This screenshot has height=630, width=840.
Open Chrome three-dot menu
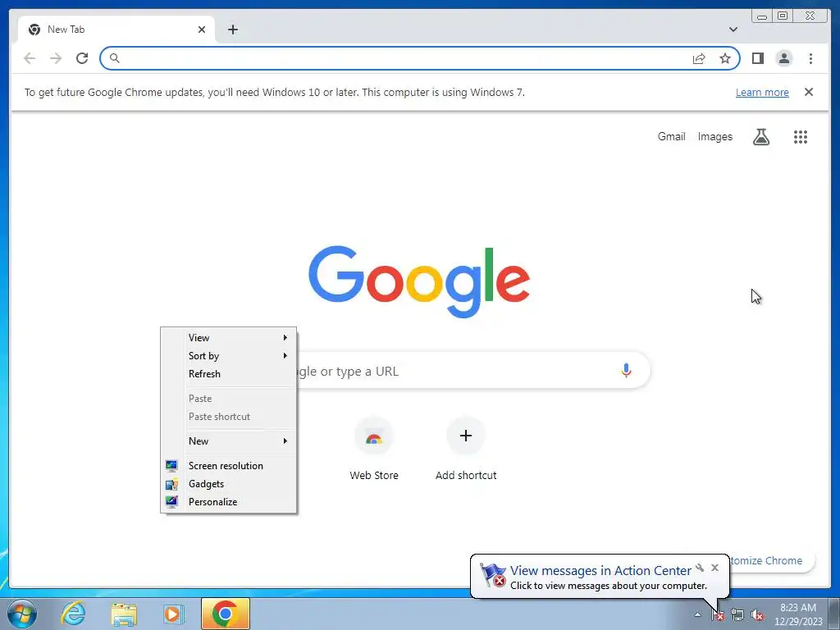pos(810,58)
